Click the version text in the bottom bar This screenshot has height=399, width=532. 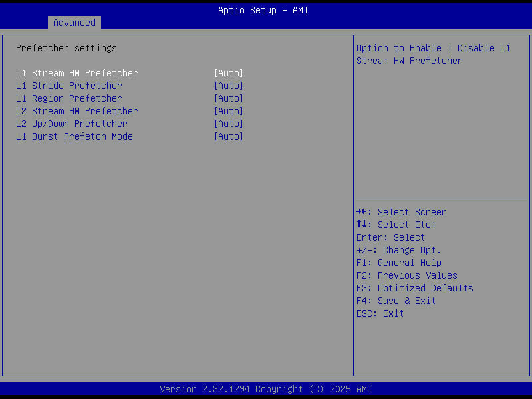[x=266, y=389]
